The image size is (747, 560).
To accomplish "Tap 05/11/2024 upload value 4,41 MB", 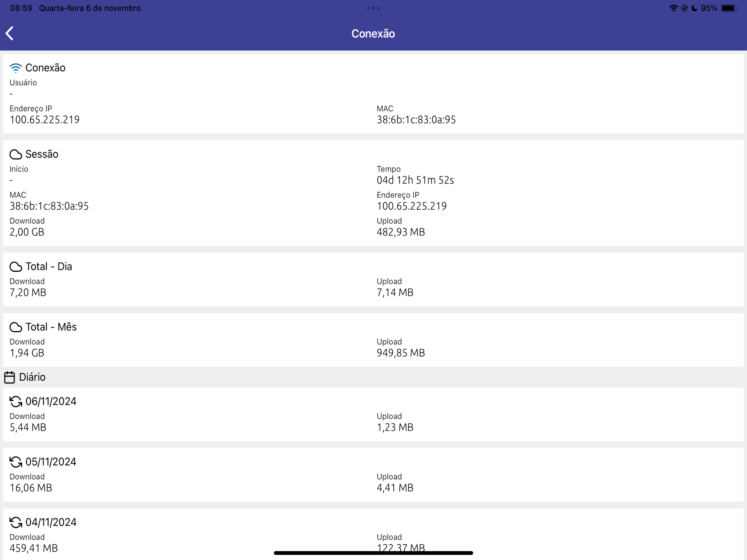I will click(395, 488).
